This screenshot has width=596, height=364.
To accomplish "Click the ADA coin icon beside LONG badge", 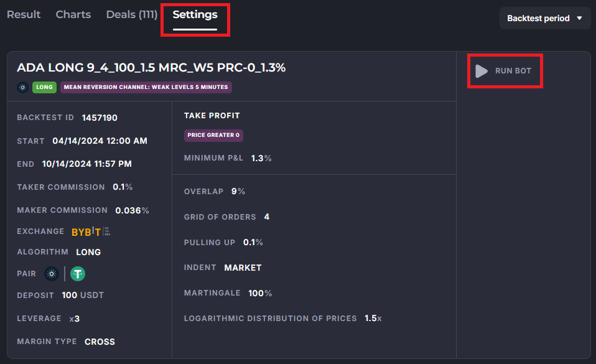I will [x=23, y=88].
